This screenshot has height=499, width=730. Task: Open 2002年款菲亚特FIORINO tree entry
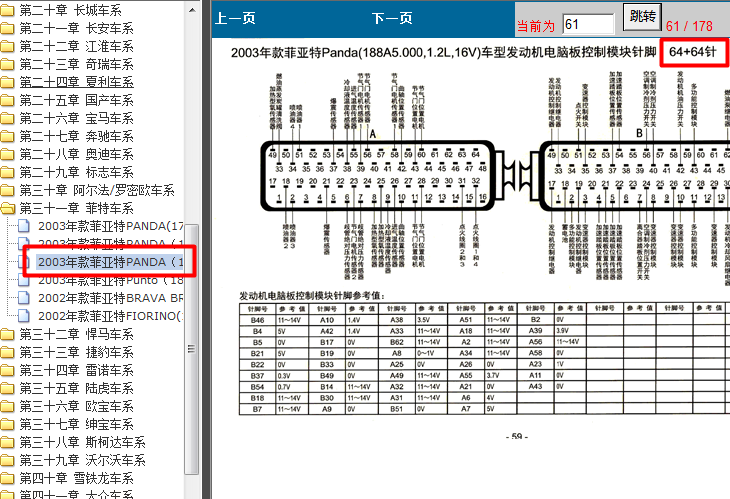111,316
